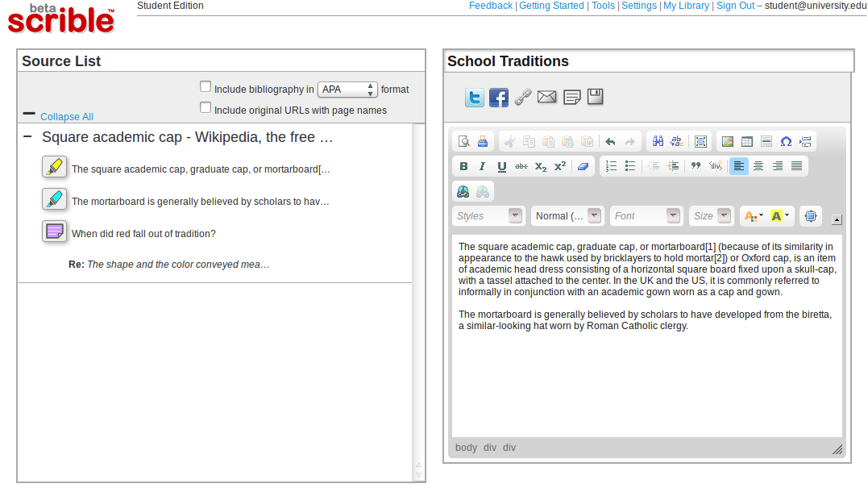
Task: Go to My Library
Action: coord(686,6)
